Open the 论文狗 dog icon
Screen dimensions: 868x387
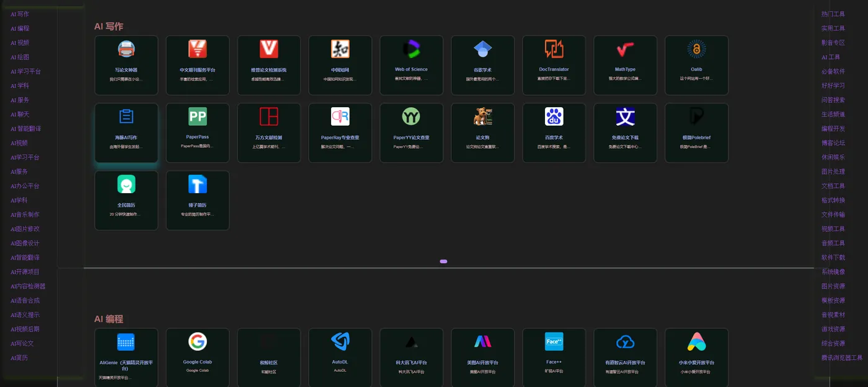point(483,116)
